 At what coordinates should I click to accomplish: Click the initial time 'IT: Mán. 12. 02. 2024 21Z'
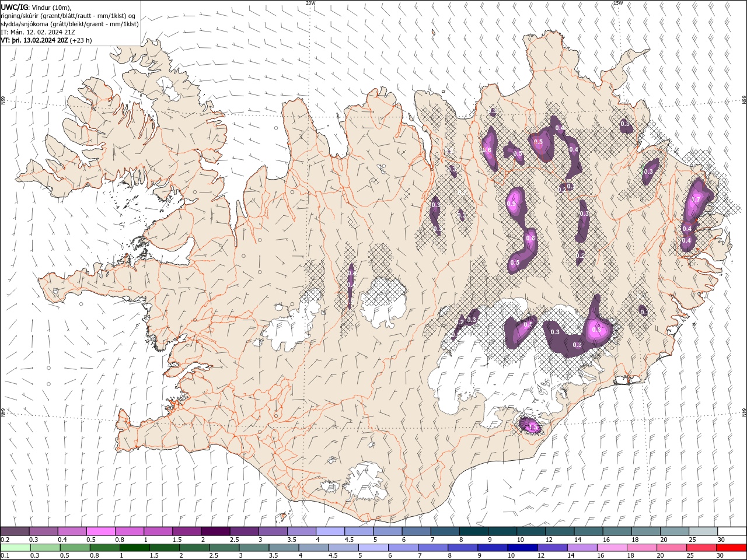(x=37, y=32)
